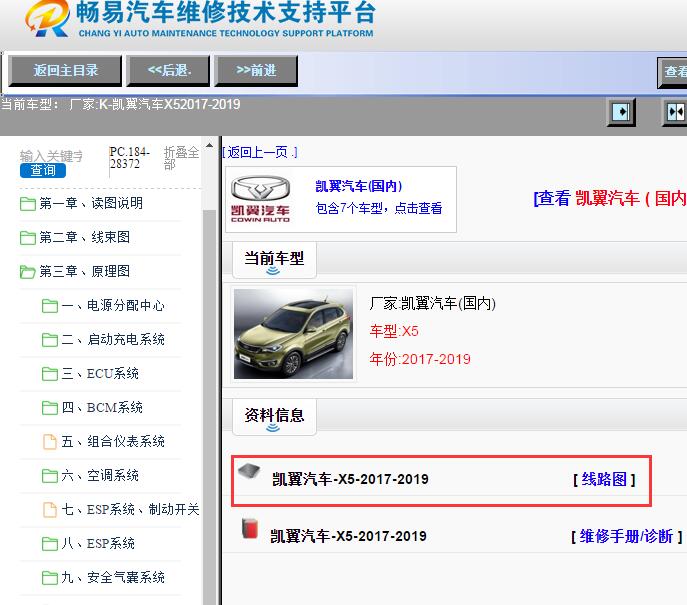The height and width of the screenshot is (605, 687).
Task: Click the Cowin Auto brand logo
Action: [260, 199]
